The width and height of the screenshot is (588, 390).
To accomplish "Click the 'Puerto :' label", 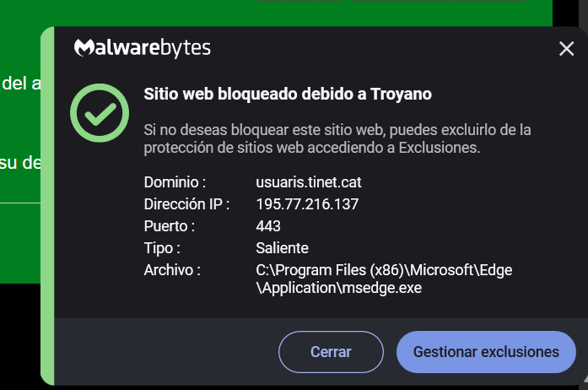I will pyautogui.click(x=170, y=226).
